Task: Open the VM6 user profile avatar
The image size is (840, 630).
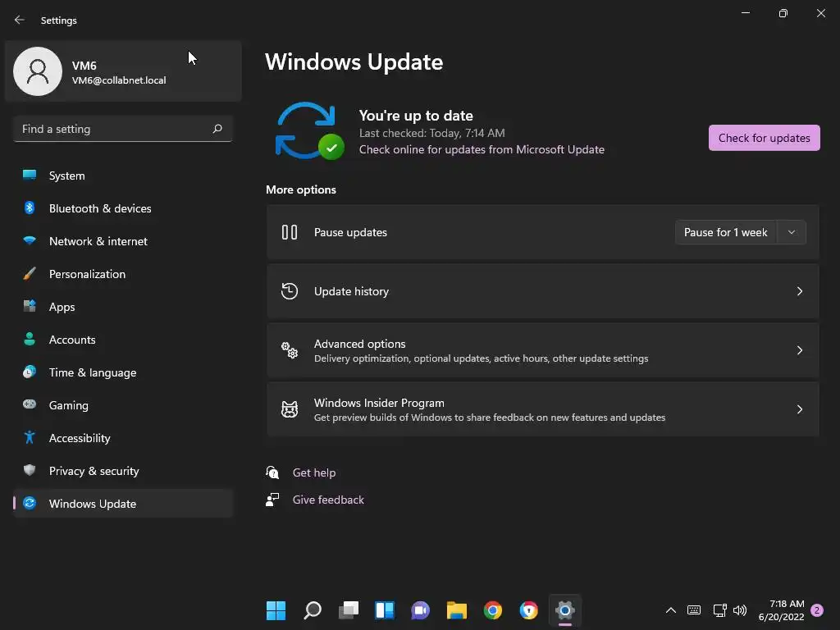Action: point(38,71)
